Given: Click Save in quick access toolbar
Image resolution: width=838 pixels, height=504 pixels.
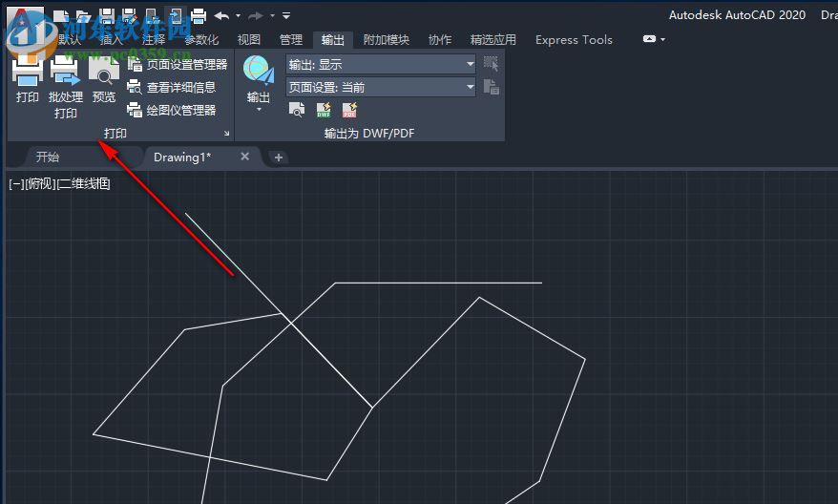Looking at the screenshot, I should [x=107, y=16].
